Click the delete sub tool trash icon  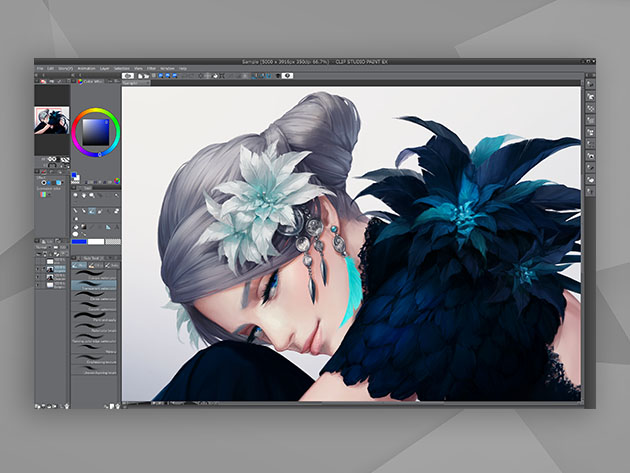(117, 406)
